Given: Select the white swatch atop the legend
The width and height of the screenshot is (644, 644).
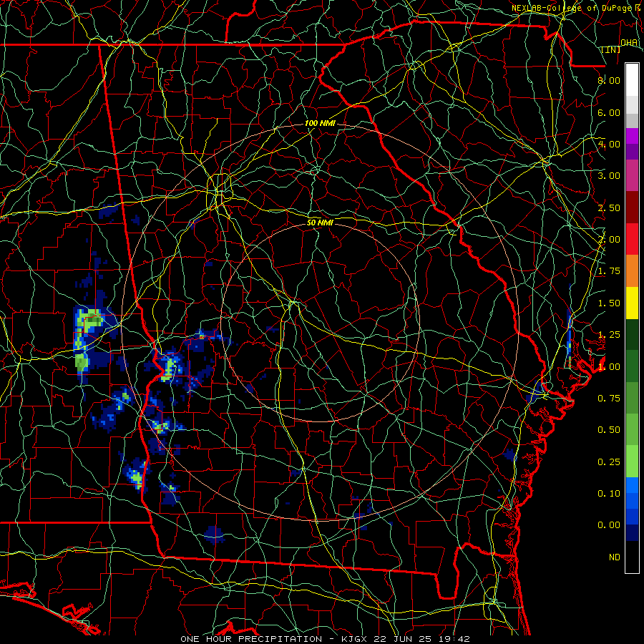Looking at the screenshot, I should click(x=632, y=80).
